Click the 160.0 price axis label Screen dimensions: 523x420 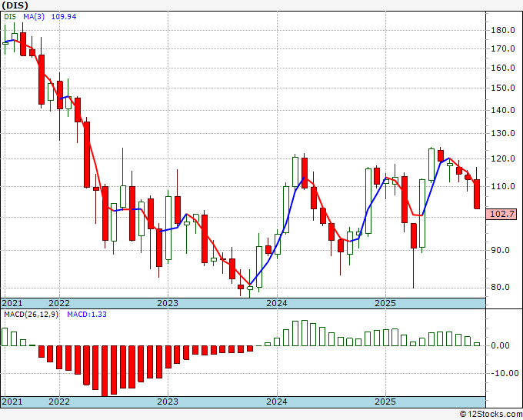[x=503, y=68]
